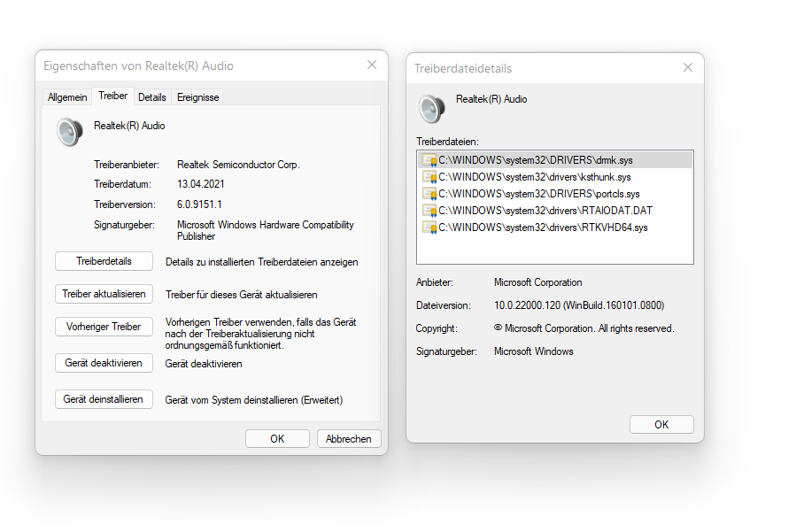This screenshot has width=804, height=532.
Task: Click Microsoft Corporation provider value
Action: click(537, 282)
